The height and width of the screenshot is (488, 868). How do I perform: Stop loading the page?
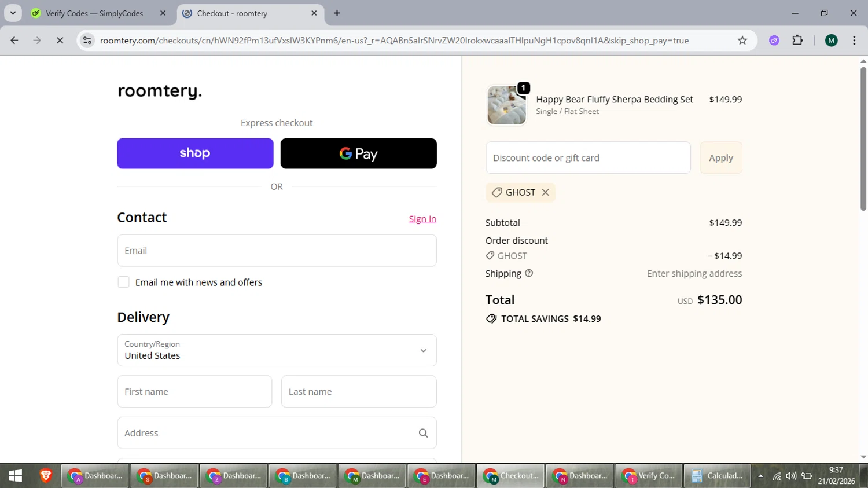pos(60,41)
